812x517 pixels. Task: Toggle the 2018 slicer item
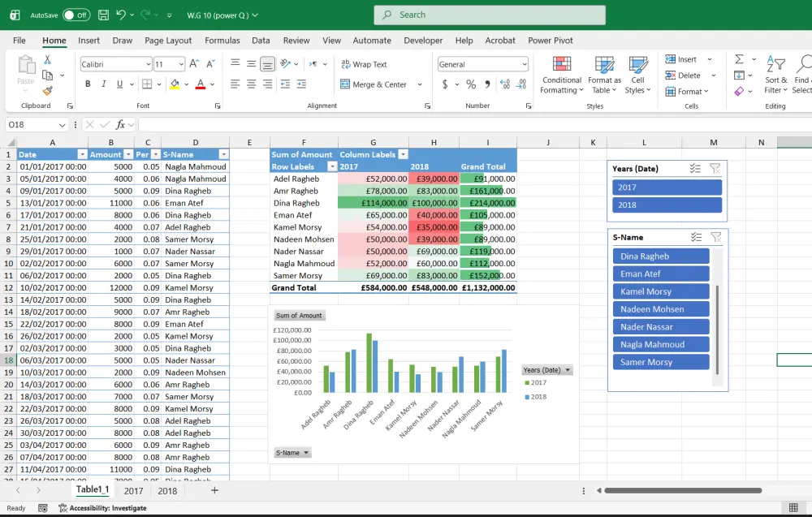[667, 205]
